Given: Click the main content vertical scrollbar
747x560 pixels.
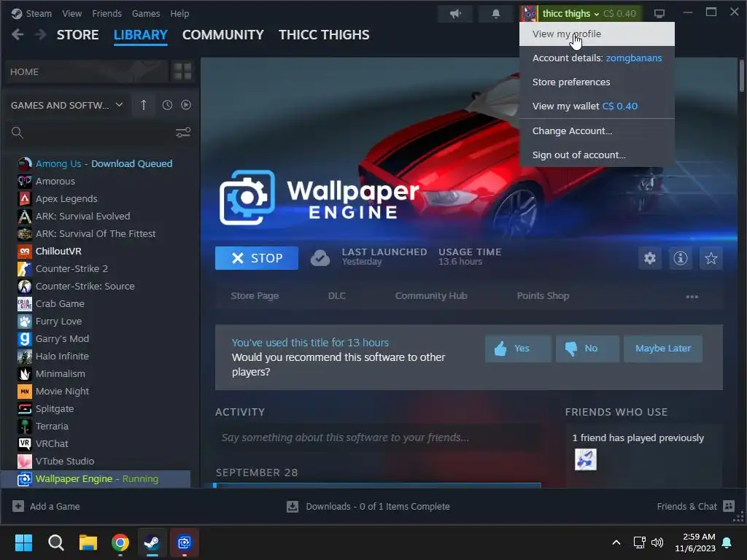Looking at the screenshot, I should 742,76.
